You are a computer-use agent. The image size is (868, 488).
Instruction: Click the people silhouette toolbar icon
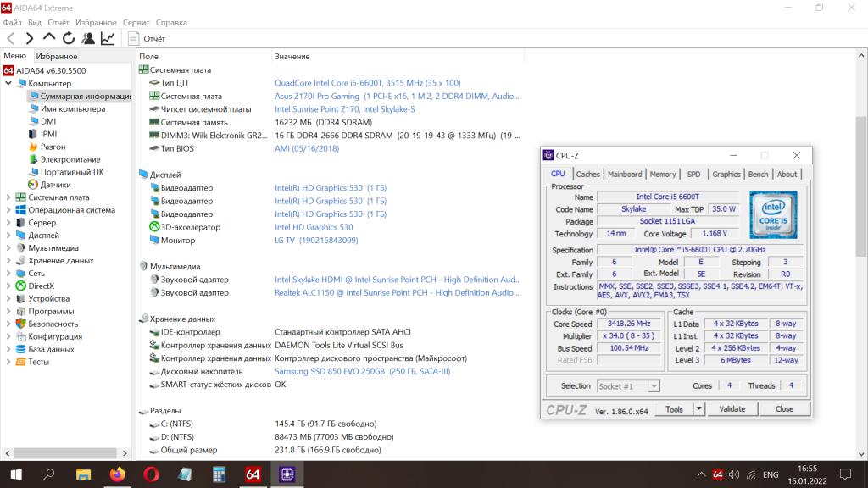[88, 38]
